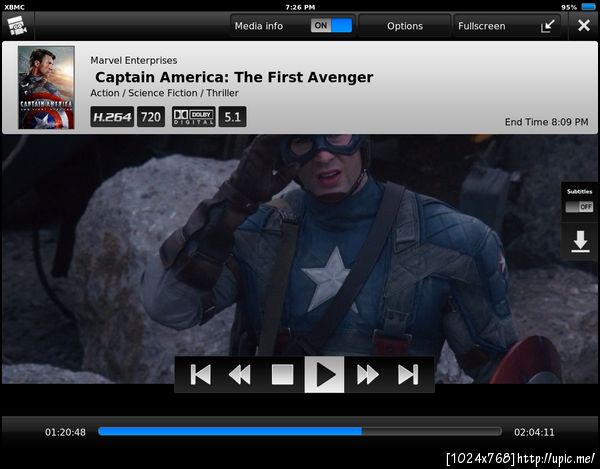Click the 5.1 channels badge
600x469 pixels.
(x=232, y=117)
